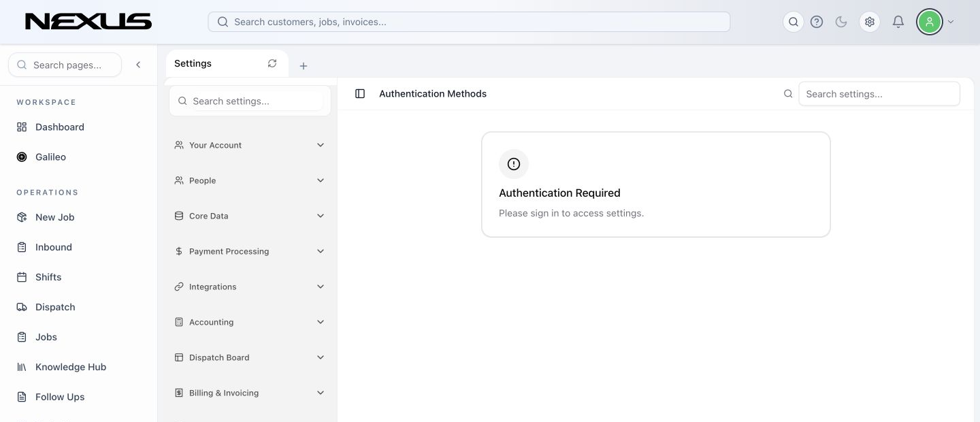The width and height of the screenshot is (980, 422).
Task: Click the Billing & Invoicing receipt icon
Action: click(179, 393)
